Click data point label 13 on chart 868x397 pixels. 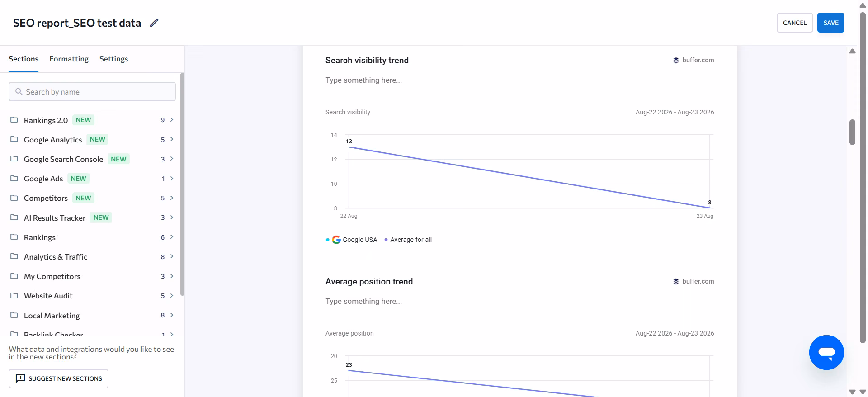click(x=349, y=142)
